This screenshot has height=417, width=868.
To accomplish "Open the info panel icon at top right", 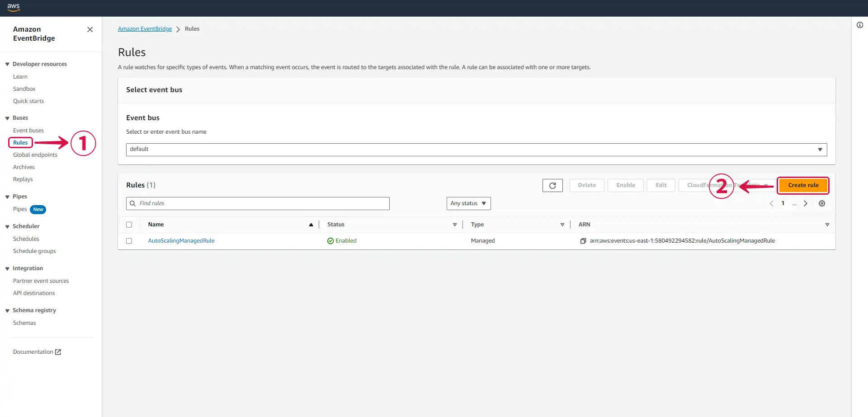I will [859, 25].
